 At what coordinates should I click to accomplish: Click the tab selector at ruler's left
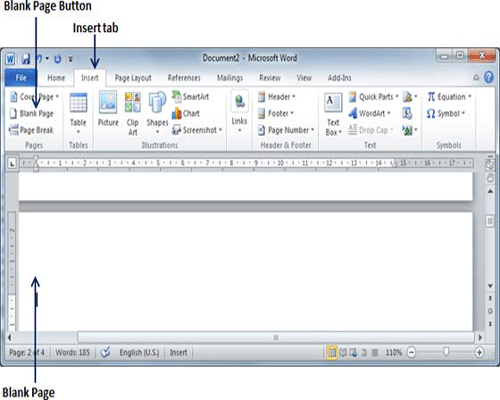tap(12, 163)
